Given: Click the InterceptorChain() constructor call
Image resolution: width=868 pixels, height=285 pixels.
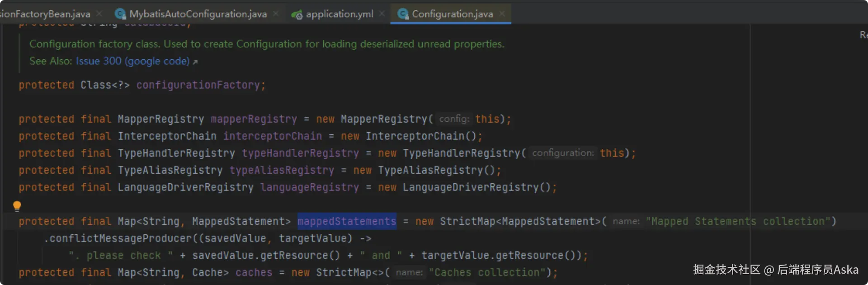Looking at the screenshot, I should click(x=421, y=136).
